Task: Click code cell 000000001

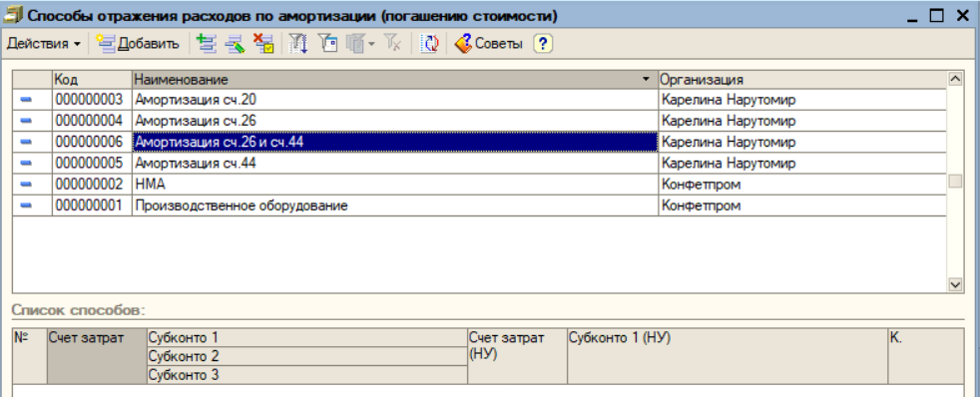Action: 92,206
